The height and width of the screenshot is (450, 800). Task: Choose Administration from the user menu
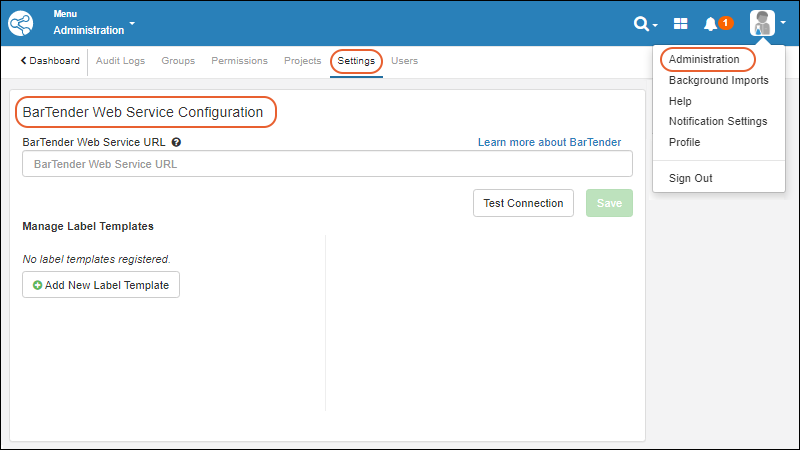pyautogui.click(x=704, y=59)
